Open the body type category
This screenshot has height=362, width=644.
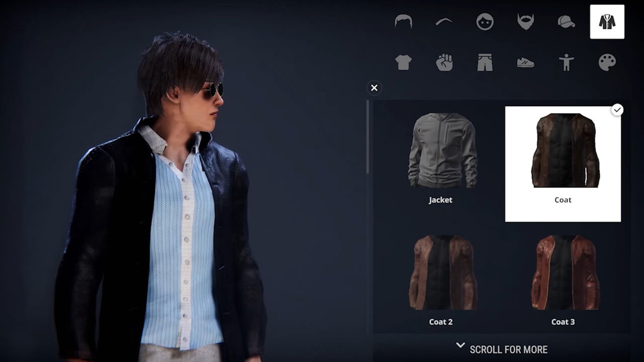point(566,62)
